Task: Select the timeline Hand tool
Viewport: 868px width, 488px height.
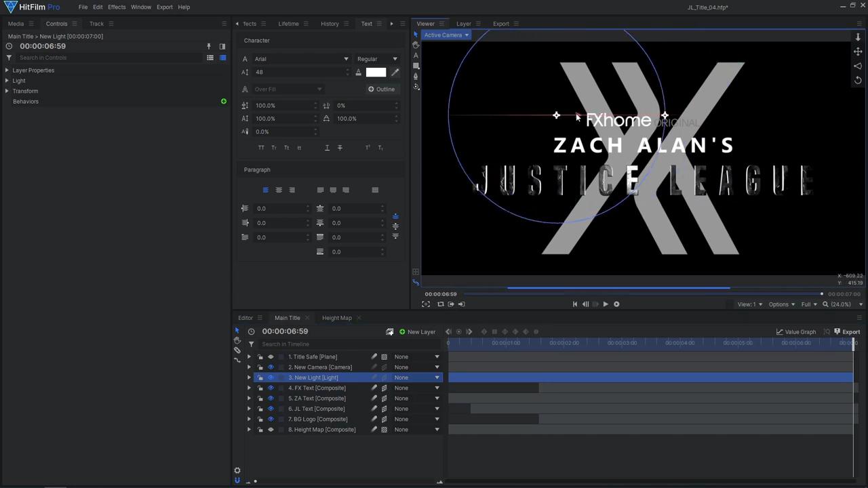Action: pyautogui.click(x=237, y=340)
